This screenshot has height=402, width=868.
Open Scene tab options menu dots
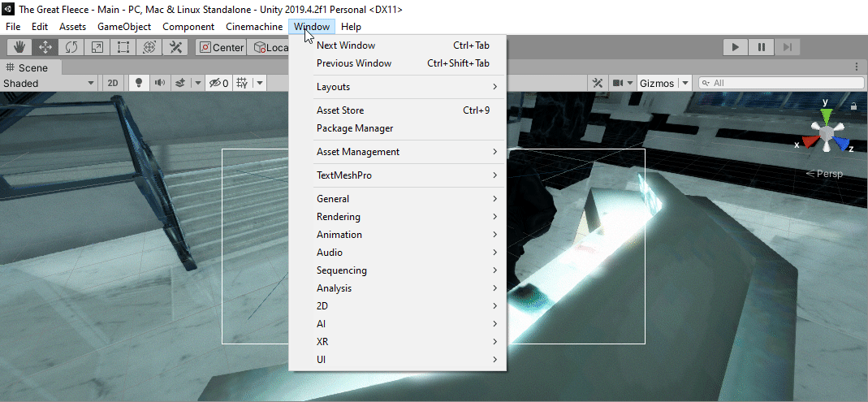857,67
